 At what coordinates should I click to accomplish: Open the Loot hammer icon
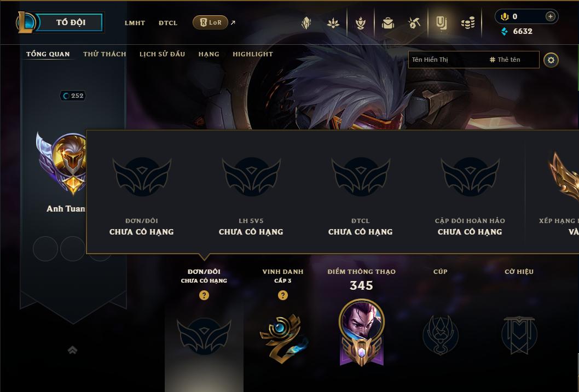(414, 23)
